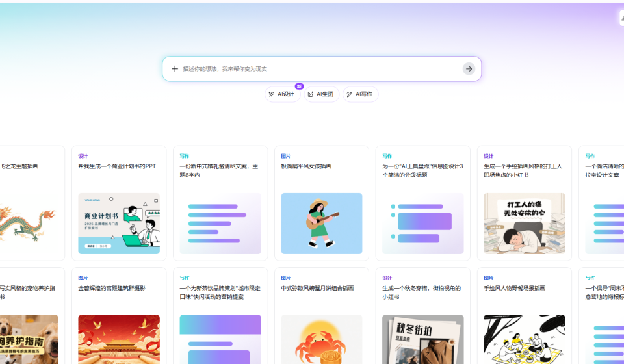This screenshot has width=624, height=364.
Task: Select the AI写作 mode button
Action: click(x=361, y=94)
